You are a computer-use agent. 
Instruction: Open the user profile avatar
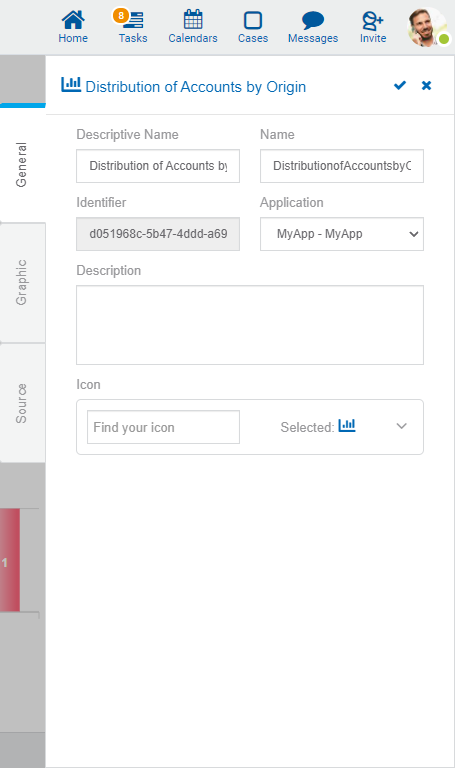(x=428, y=27)
